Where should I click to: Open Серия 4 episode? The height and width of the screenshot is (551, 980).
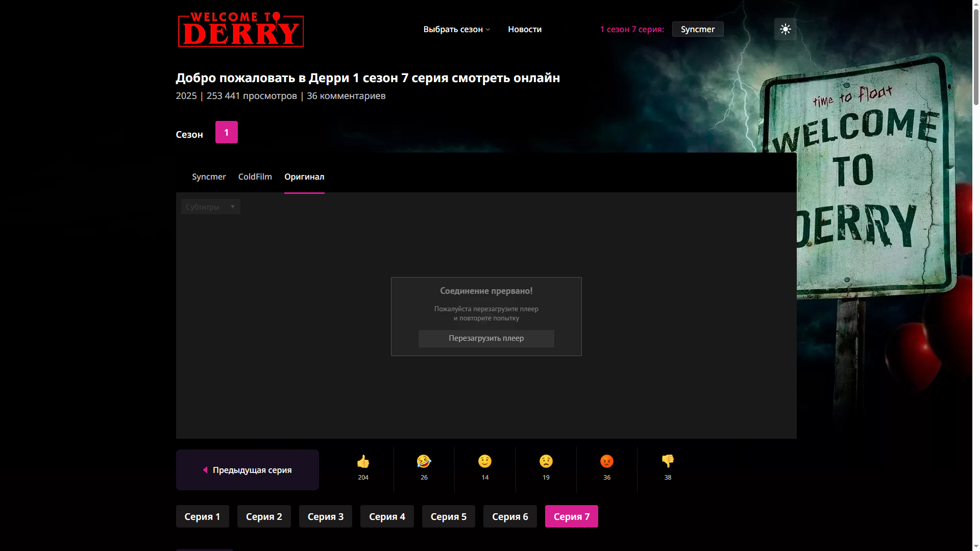[x=387, y=516]
